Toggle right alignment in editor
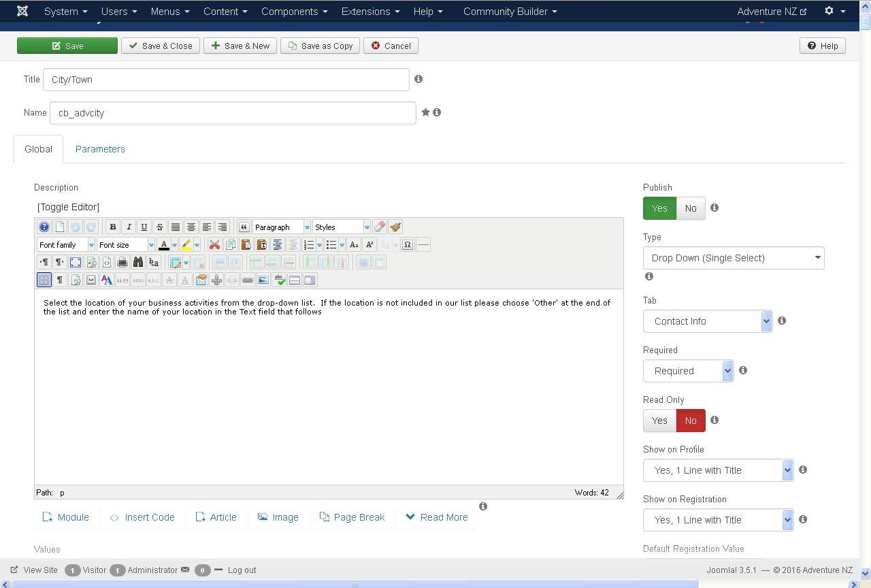 pyautogui.click(x=223, y=227)
